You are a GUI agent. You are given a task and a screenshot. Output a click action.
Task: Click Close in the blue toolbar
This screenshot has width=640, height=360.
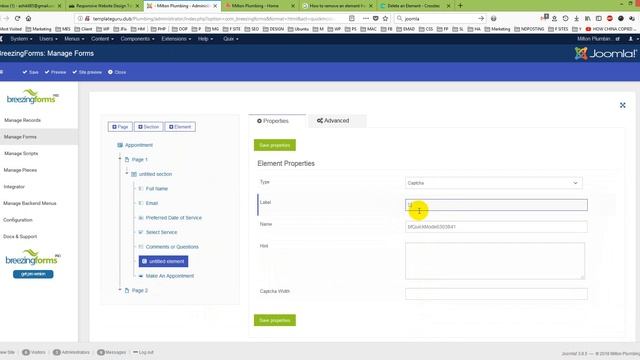(117, 72)
